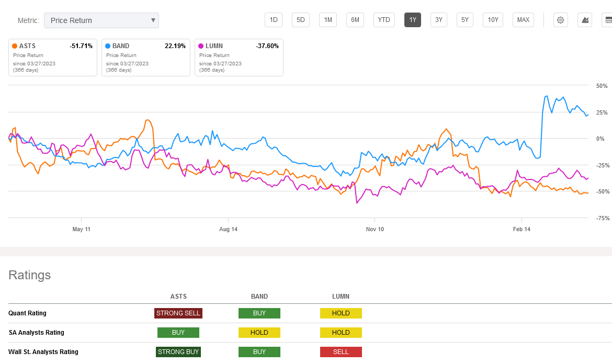612x364 pixels.
Task: Open the Quant Rating row label
Action: tap(27, 313)
